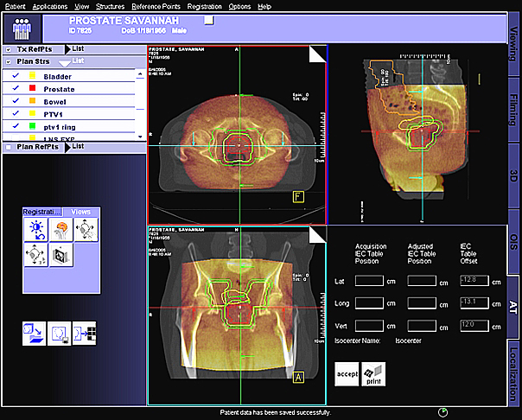Switch to the Viewing side tab
This screenshot has height=420, width=522.
coord(513,44)
